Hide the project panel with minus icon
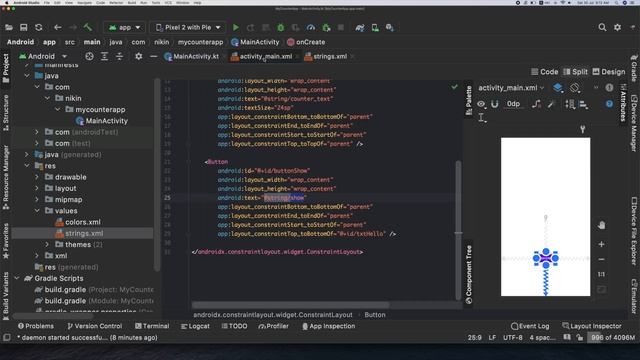Screen dimensions: 640x360 pos(153,56)
